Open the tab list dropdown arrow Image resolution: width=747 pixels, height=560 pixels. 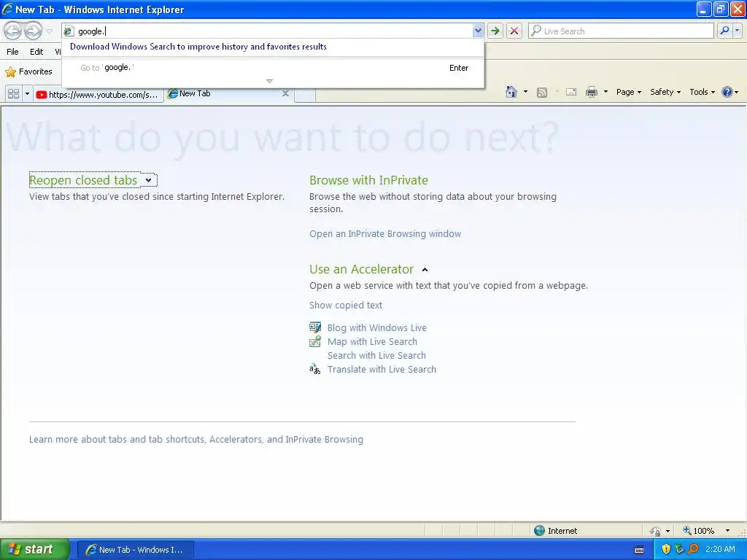(x=27, y=94)
